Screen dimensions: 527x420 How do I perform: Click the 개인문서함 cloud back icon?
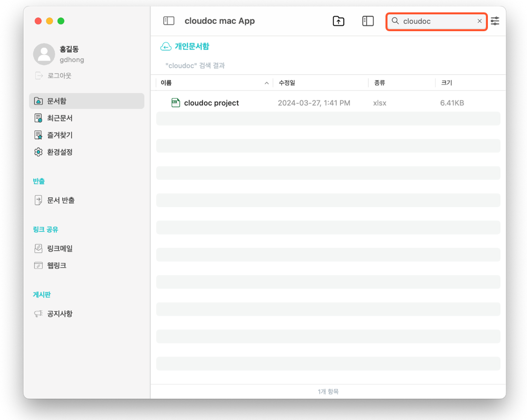coord(166,47)
